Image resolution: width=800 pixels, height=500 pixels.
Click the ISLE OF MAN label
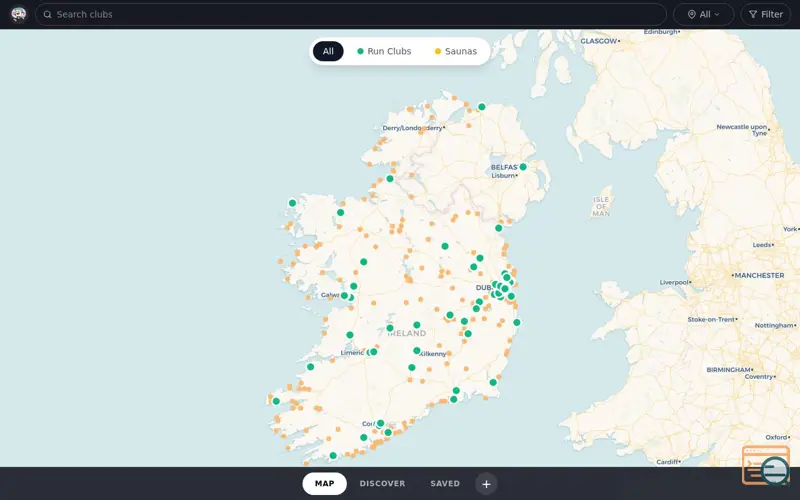601,206
